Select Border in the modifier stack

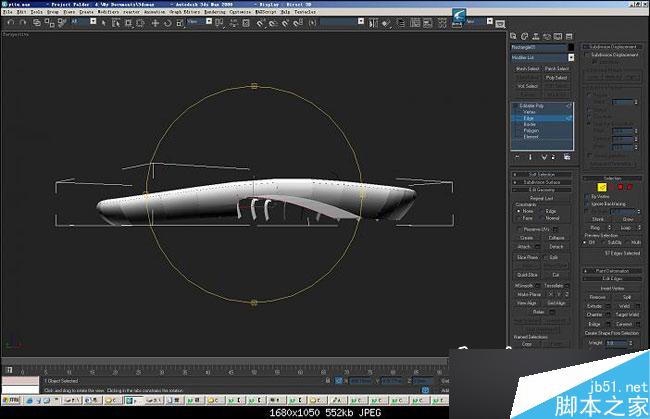(531, 126)
